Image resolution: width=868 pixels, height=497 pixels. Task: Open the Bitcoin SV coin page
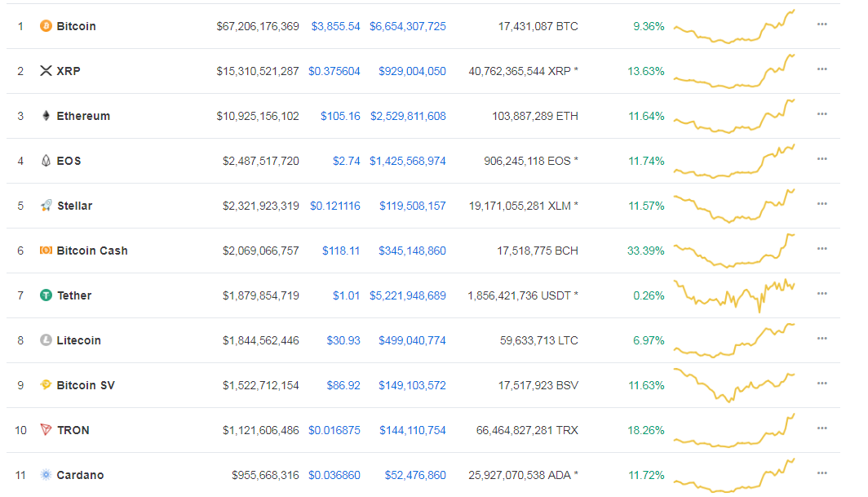[86, 385]
